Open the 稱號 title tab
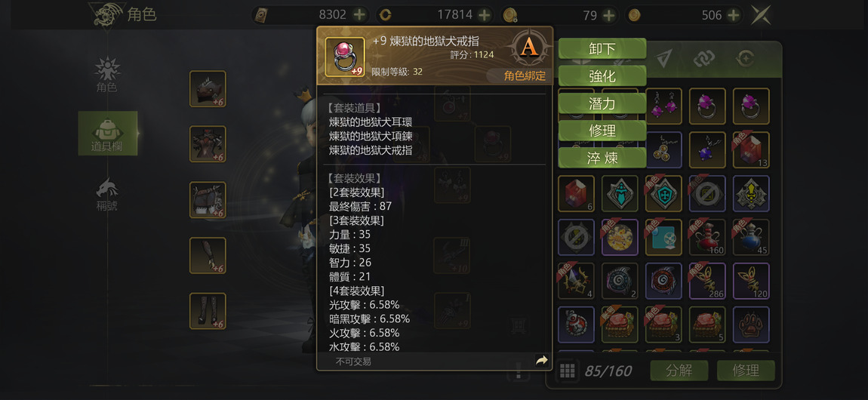Image resolution: width=868 pixels, height=400 pixels. (x=107, y=194)
